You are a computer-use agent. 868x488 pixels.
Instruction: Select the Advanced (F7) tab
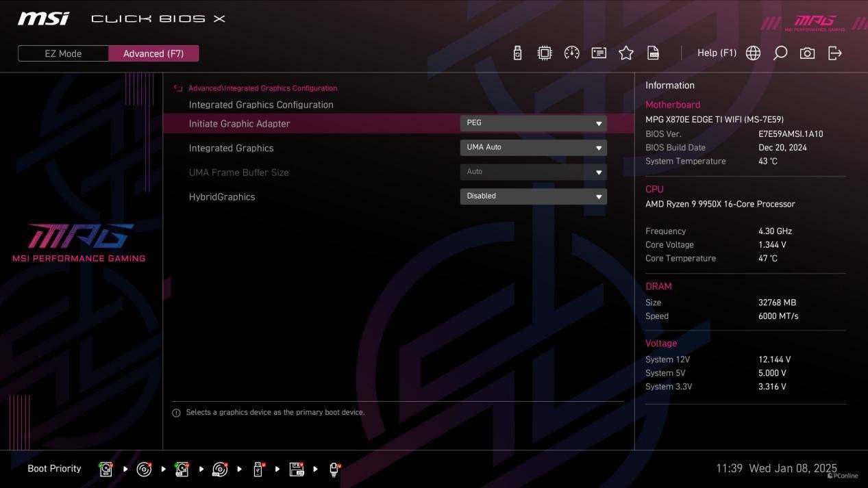(x=153, y=53)
